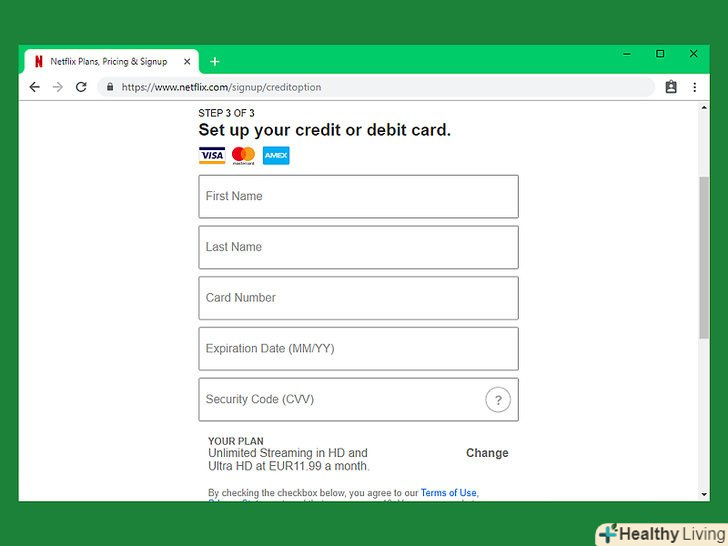
Task: Click the padlock site security icon
Action: 110,87
